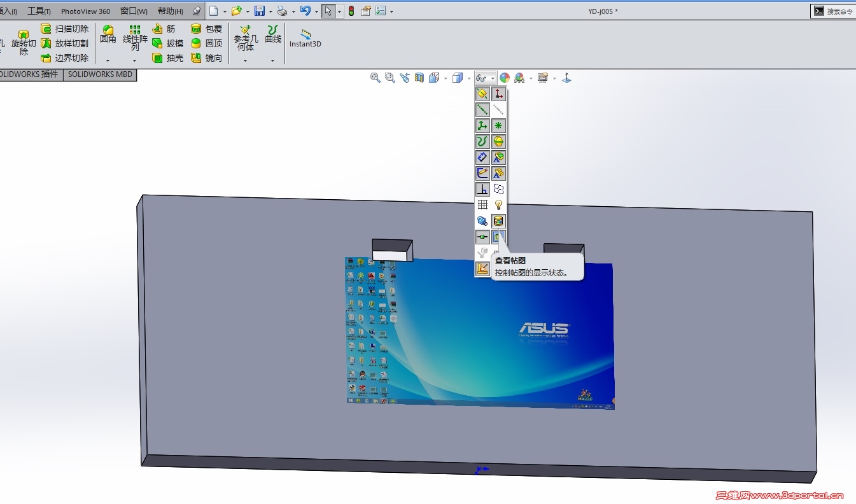Toggle View Grid in the hide/show flyout
856x504 pixels.
click(482, 205)
